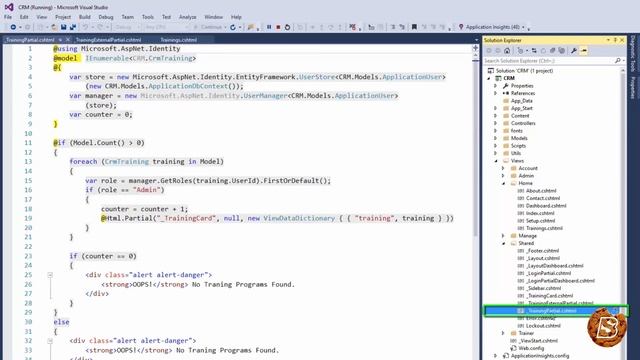This screenshot has height=360, width=640.
Task: Click the Application Insights pin icon
Action: 461,27
